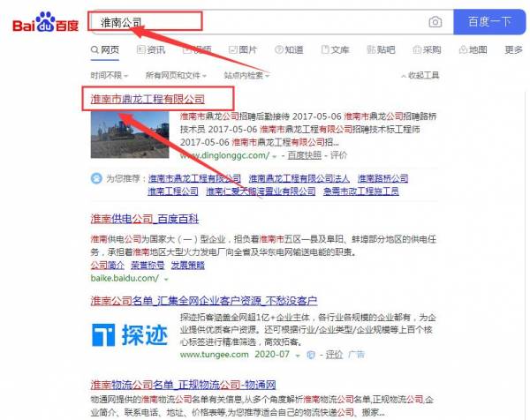This screenshot has width=530, height=420.
Task: Expand the 所有网页和文件 file type dropdown
Action: tap(176, 75)
